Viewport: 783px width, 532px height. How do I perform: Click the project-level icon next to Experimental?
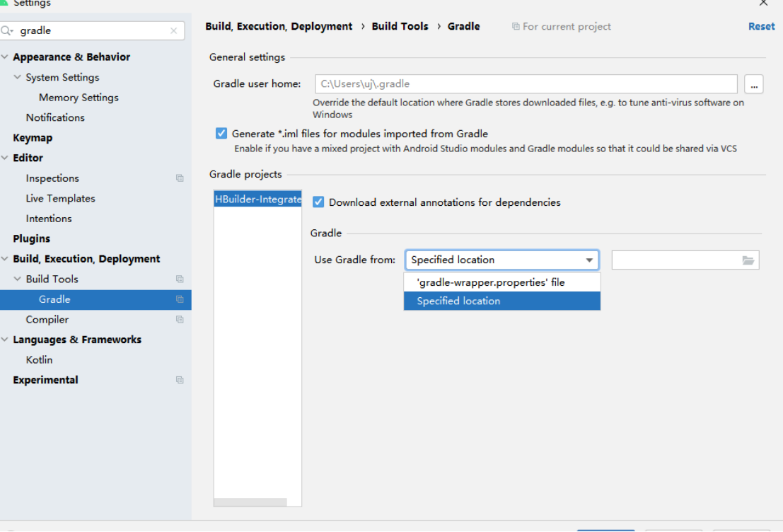pos(180,380)
